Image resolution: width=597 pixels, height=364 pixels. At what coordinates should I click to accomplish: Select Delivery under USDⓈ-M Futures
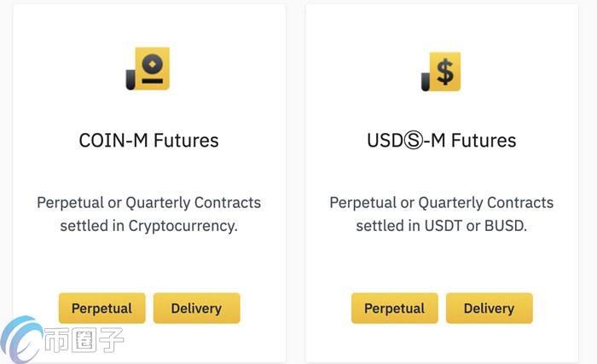[489, 308]
